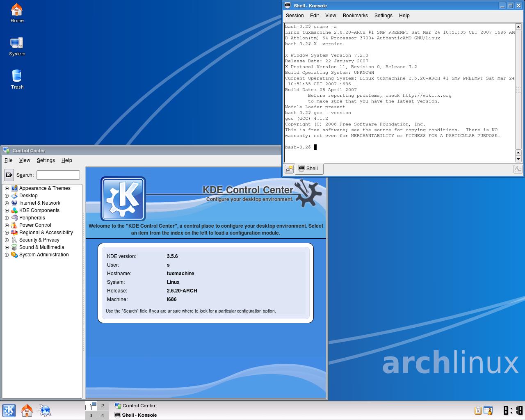The image size is (525, 420).
Task: Switch to virtual desktop 1
Action: click(91, 406)
